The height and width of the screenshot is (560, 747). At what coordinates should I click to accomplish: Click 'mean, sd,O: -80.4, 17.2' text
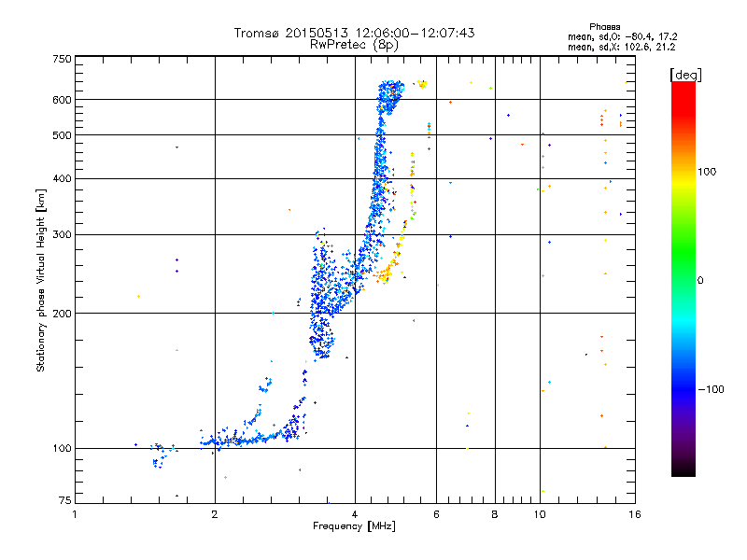coord(622,36)
